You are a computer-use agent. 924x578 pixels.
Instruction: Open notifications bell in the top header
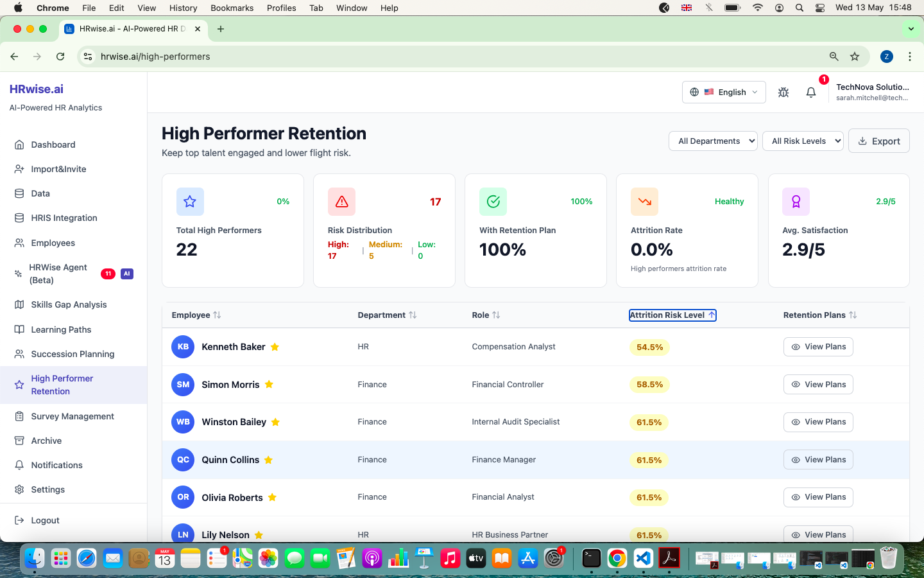811,92
